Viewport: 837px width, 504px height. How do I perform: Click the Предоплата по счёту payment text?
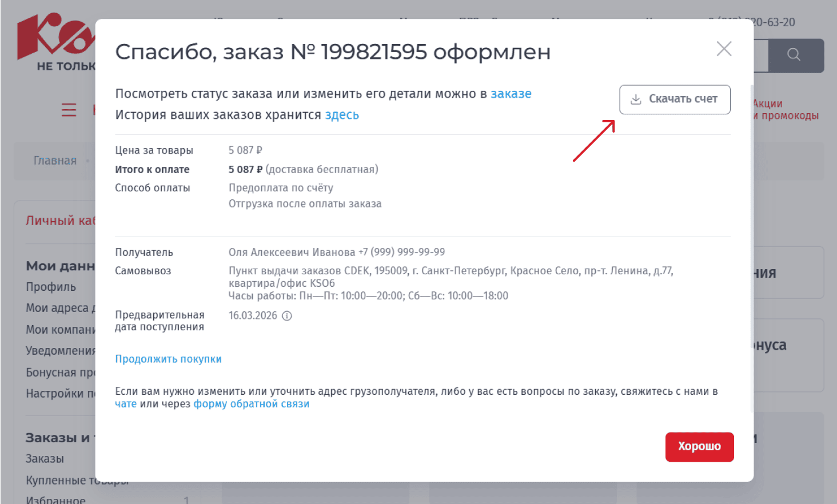click(281, 188)
